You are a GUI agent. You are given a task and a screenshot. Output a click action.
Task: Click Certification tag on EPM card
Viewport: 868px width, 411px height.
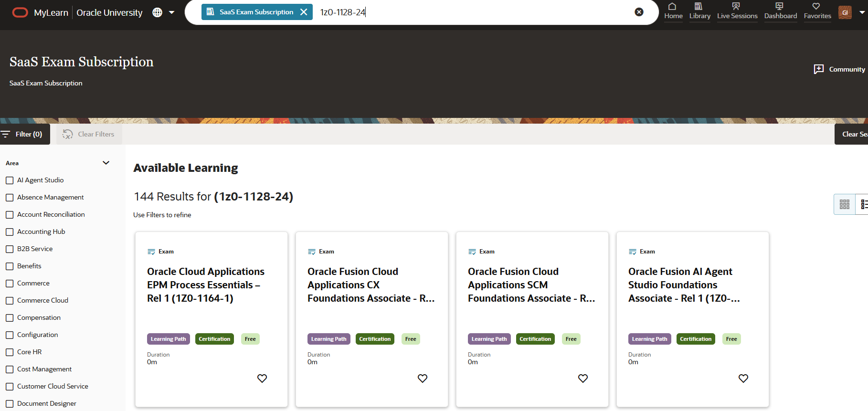pyautogui.click(x=214, y=339)
